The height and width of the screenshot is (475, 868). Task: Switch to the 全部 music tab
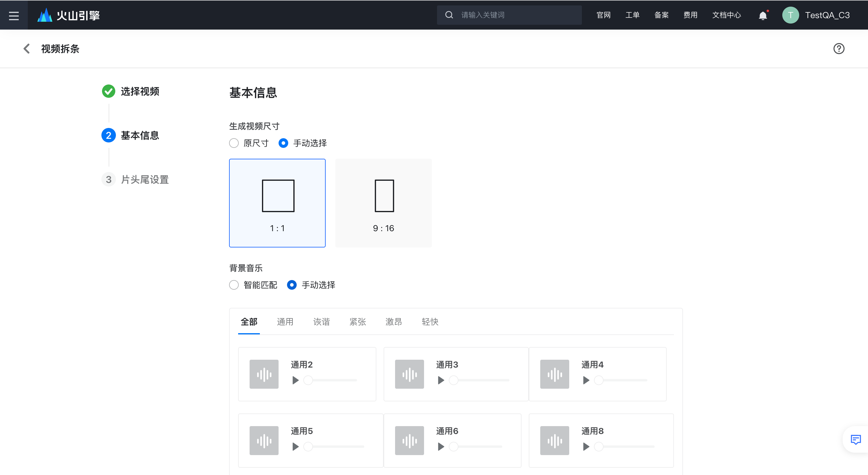pos(249,322)
